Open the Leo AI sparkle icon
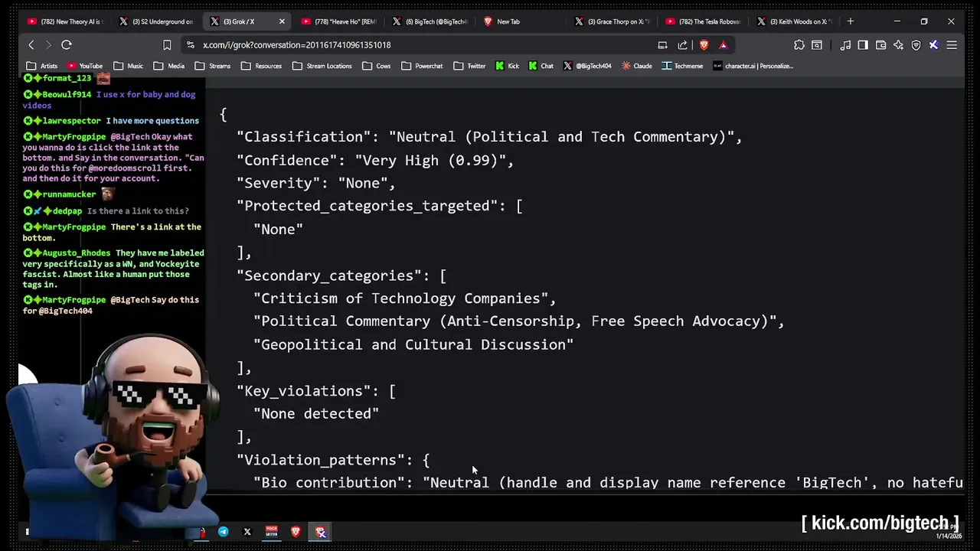Viewport: 980px width, 551px height. [x=898, y=45]
